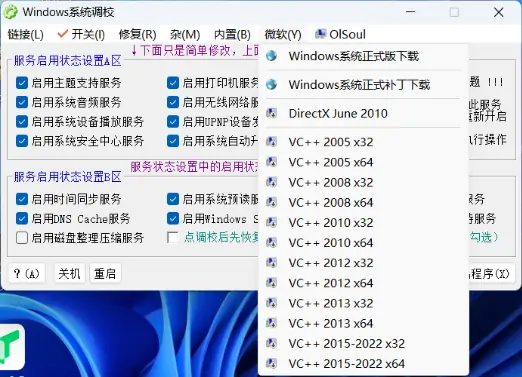Enable 启用磁盘整理压缩服务 checkbox
This screenshot has height=377, width=522.
tap(22, 238)
